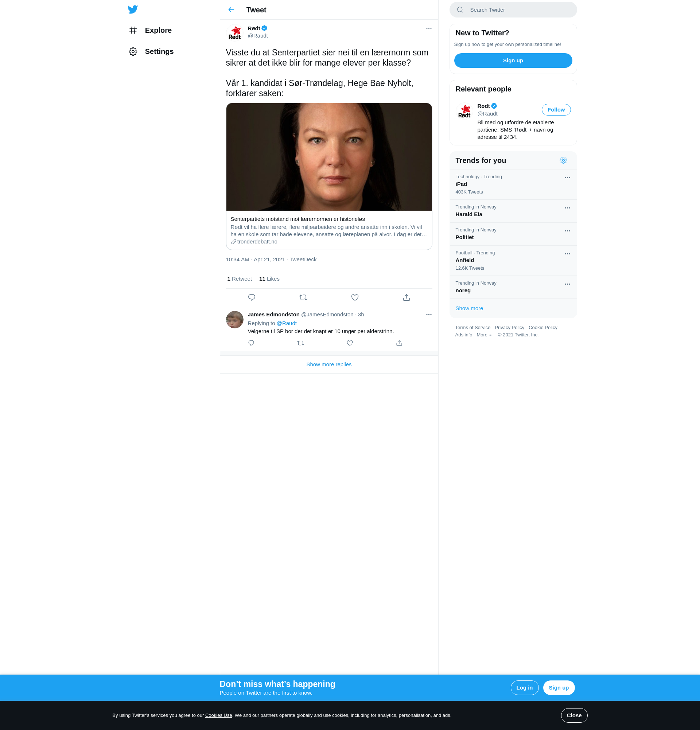Open Settings gear in sidebar

[x=133, y=51]
